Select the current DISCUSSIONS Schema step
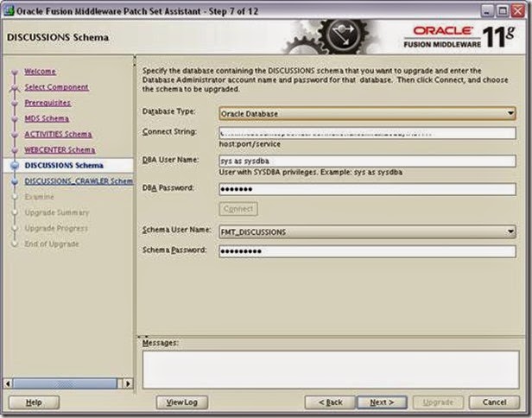Image resolution: width=532 pixels, height=418 pixels. [x=64, y=165]
